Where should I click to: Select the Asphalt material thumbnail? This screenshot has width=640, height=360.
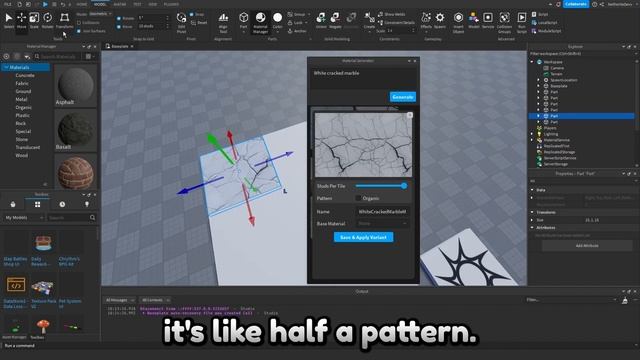76,85
